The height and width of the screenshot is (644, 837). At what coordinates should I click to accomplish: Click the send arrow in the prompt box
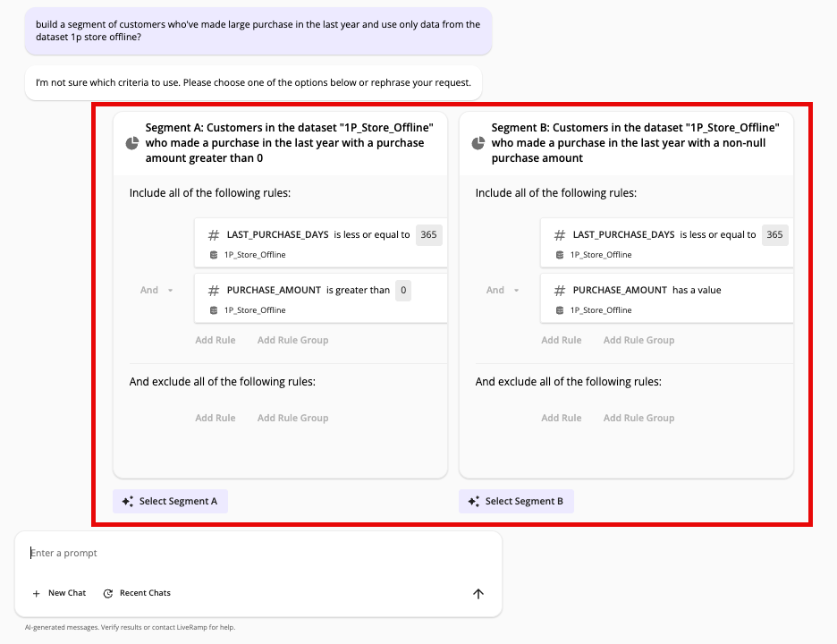pyautogui.click(x=478, y=593)
